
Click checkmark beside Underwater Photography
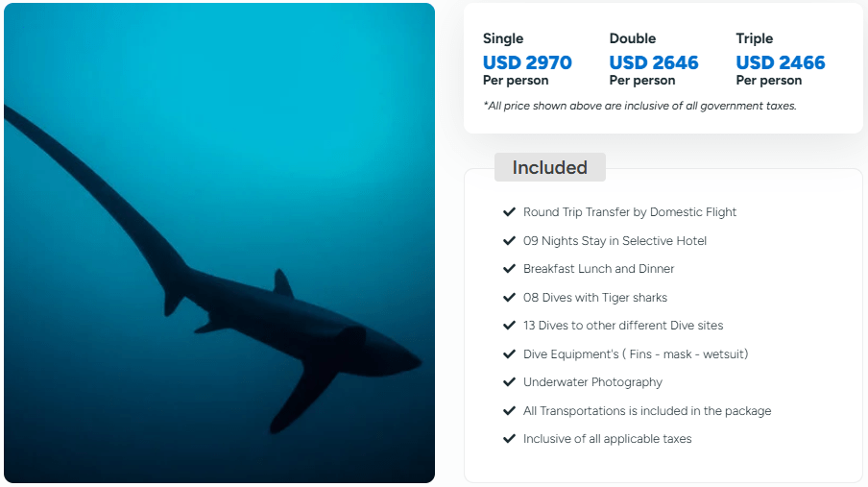click(509, 382)
